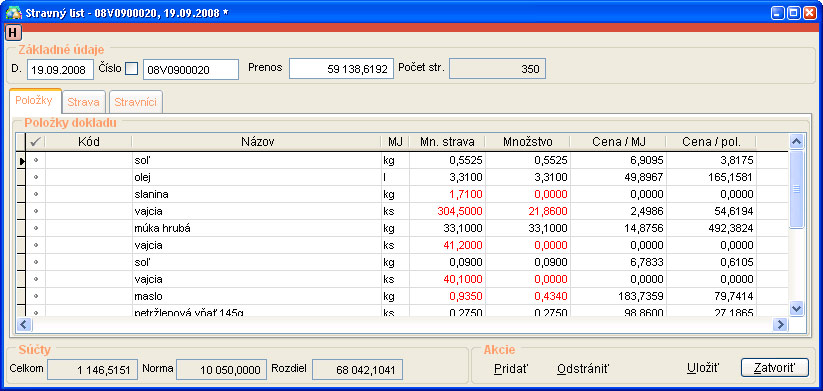Screen dimensions: 823x391
Task: Toggle the Číslo checkbox
Action: [132, 69]
